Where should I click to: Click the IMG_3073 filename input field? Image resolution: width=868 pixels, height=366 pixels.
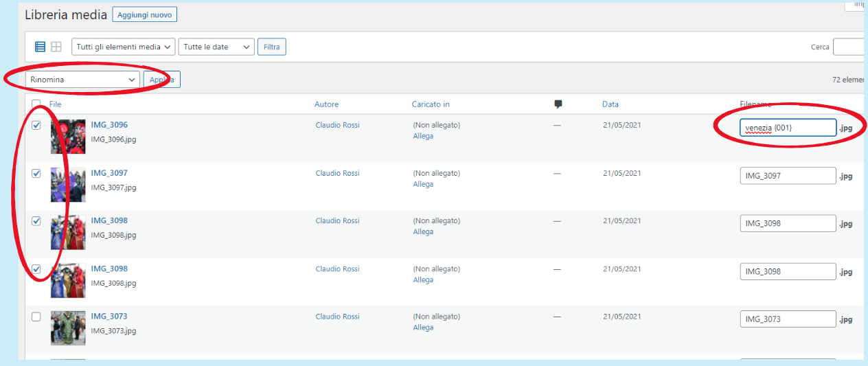pyautogui.click(x=788, y=319)
